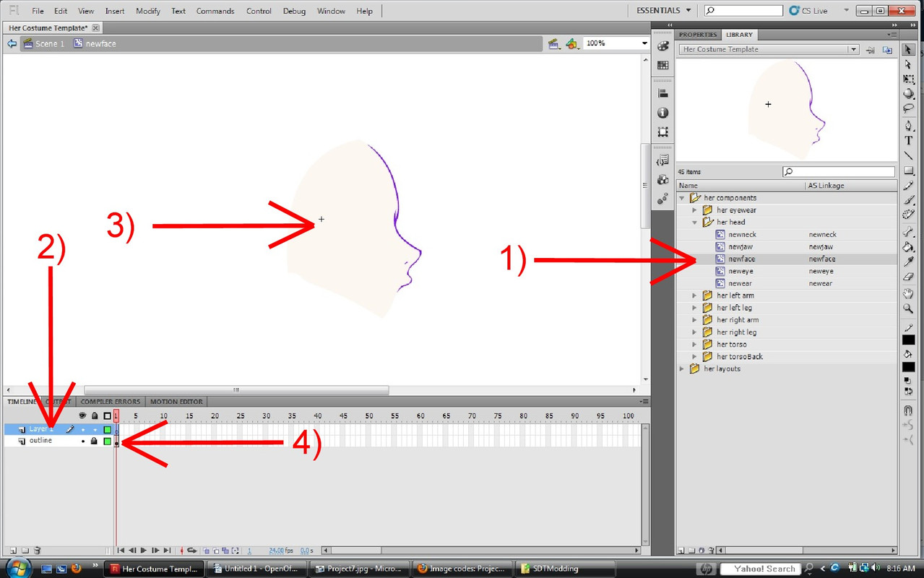924x578 pixels.
Task: Switch to the MOTION EDITOR tab
Action: pos(176,401)
